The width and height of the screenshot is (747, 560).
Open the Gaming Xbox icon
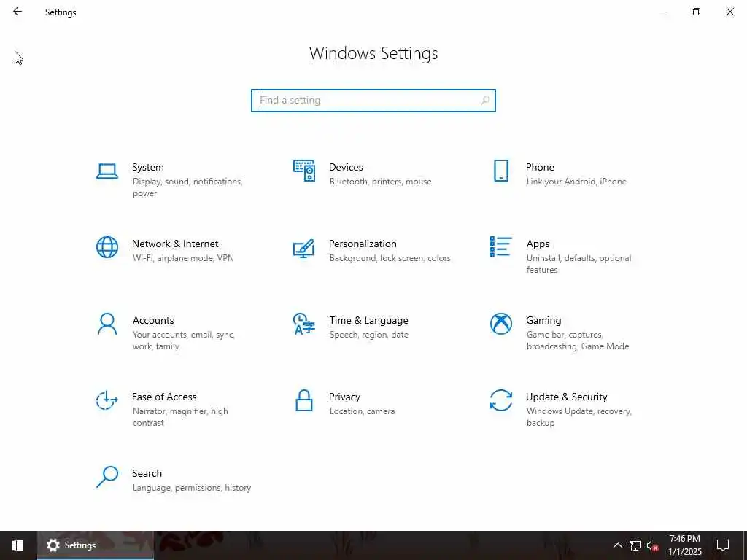click(x=500, y=324)
